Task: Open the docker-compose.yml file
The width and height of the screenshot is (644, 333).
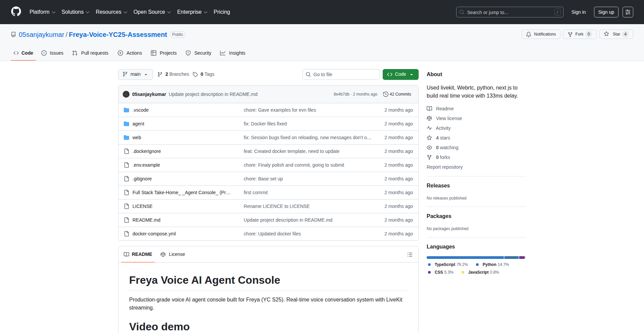Action: tap(154, 234)
